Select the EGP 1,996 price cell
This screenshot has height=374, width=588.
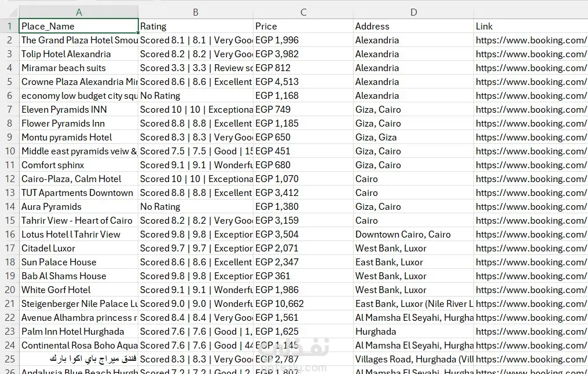pyautogui.click(x=303, y=40)
